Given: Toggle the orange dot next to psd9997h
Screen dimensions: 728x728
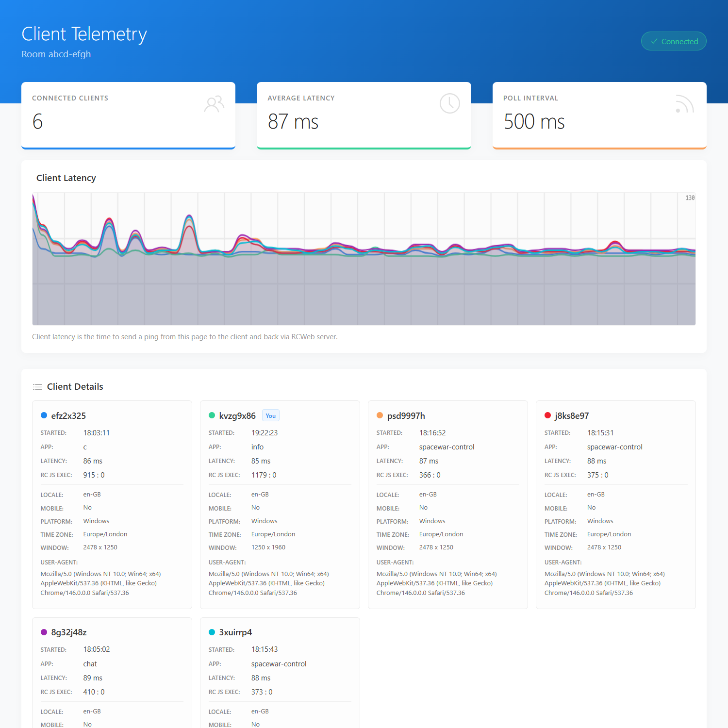Looking at the screenshot, I should pos(380,415).
